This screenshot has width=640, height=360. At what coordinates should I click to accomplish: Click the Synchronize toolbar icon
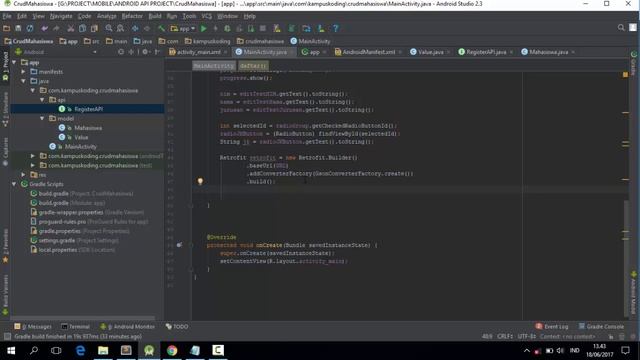tap(30, 29)
